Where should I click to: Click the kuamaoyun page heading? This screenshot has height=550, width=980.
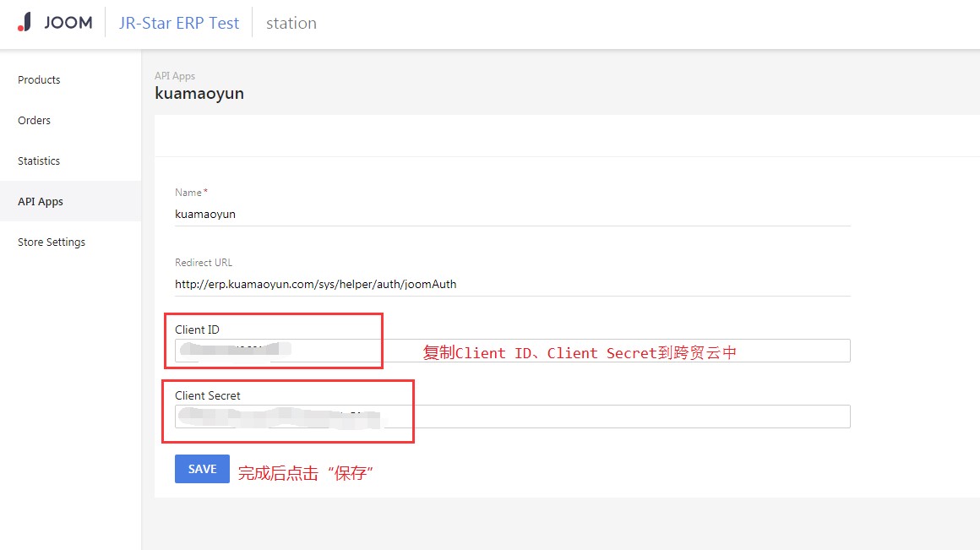(x=199, y=94)
